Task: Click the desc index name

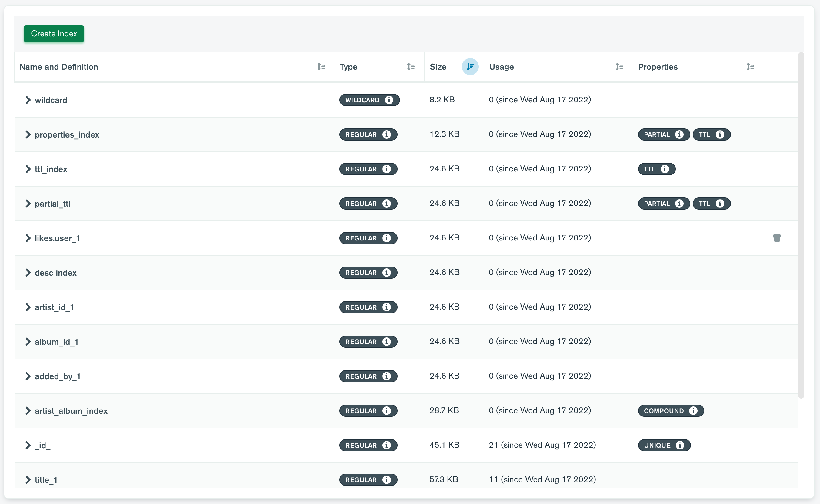Action: [x=55, y=273]
